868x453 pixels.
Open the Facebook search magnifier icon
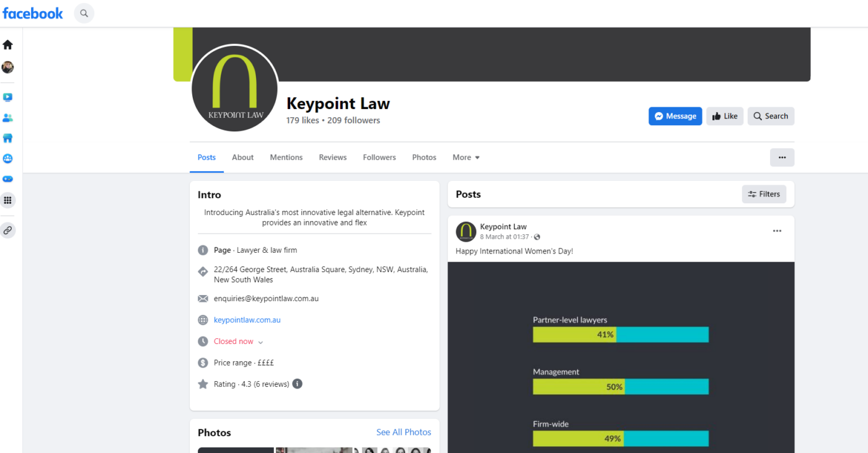[x=84, y=13]
